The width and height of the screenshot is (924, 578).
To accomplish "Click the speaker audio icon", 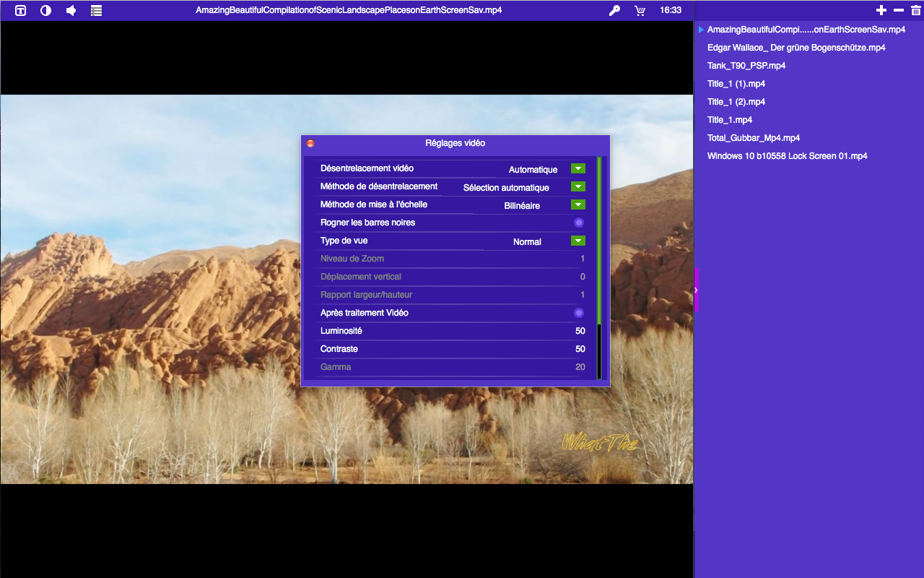I will coord(71,11).
